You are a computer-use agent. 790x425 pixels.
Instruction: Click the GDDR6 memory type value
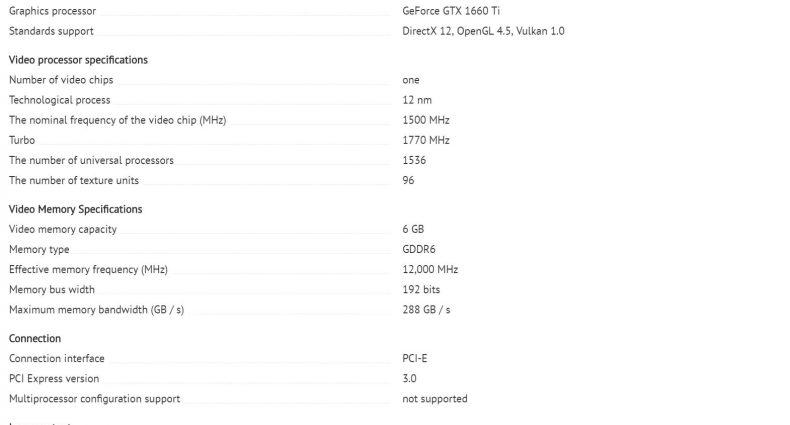pyautogui.click(x=419, y=249)
